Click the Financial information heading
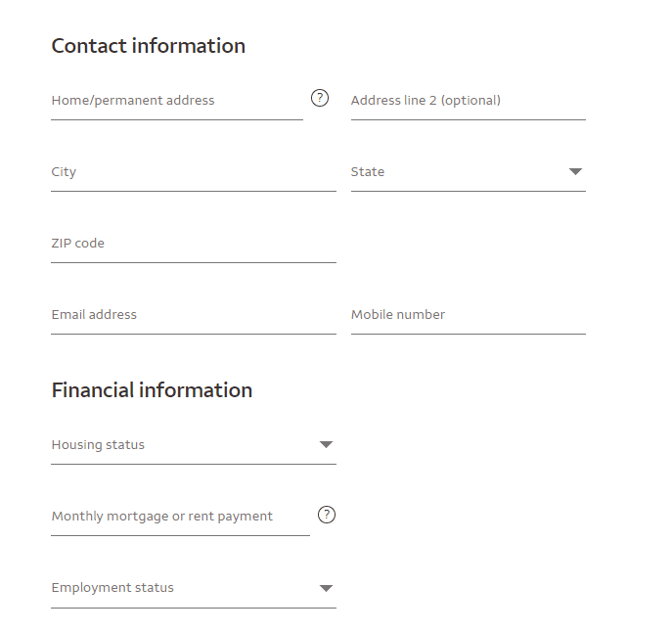 pyautogui.click(x=152, y=390)
